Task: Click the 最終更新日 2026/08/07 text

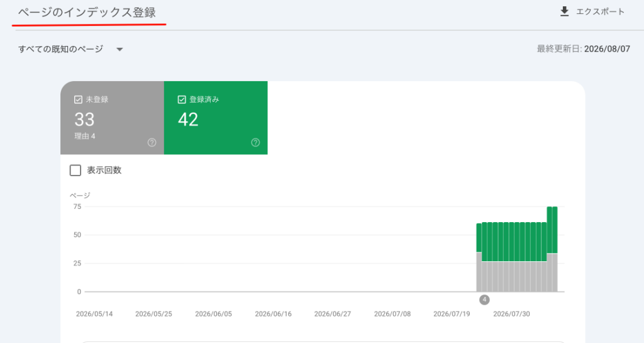Action: (583, 49)
